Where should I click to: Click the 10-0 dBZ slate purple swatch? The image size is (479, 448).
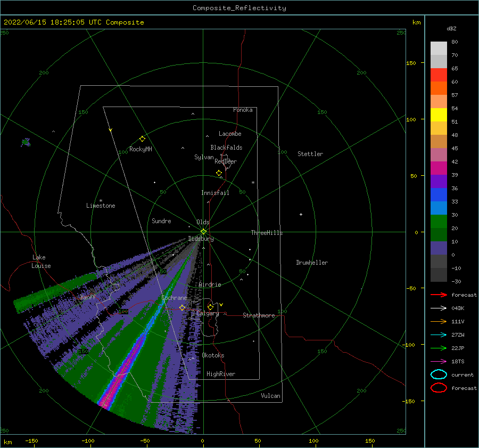pos(439,248)
